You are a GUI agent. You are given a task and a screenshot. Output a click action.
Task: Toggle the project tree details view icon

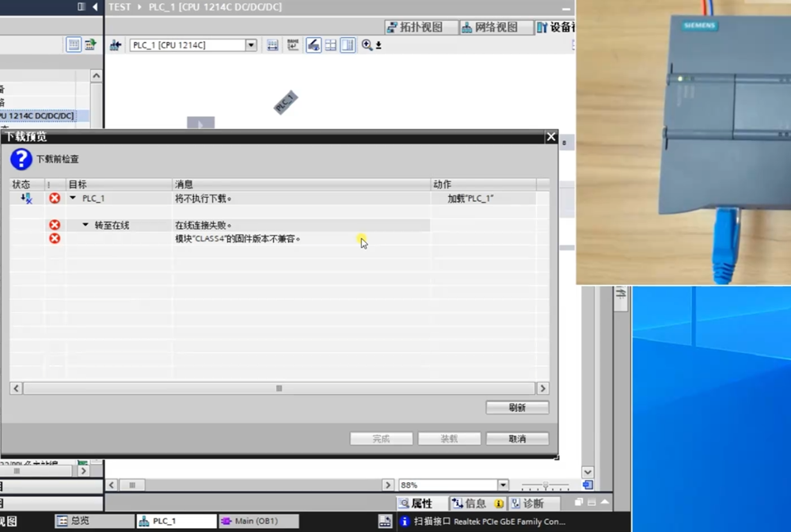pyautogui.click(x=74, y=45)
